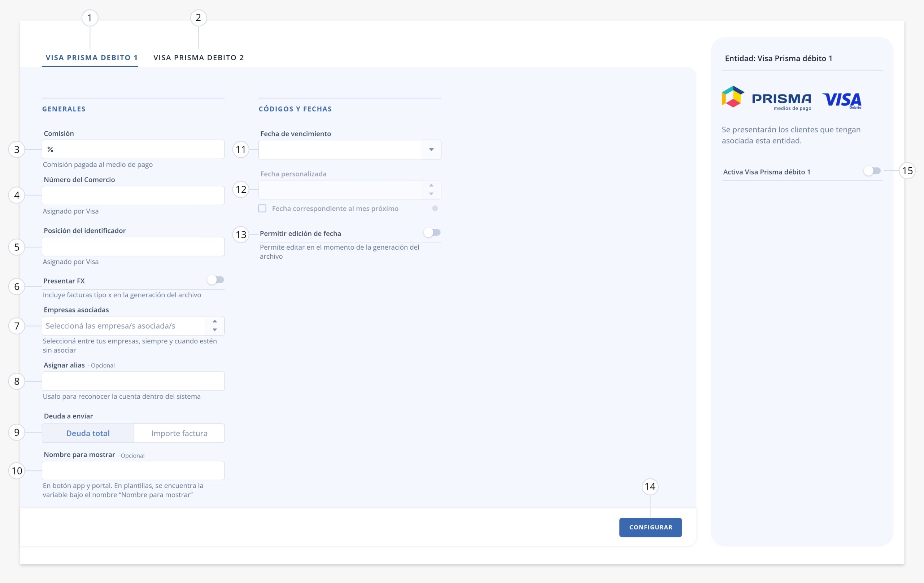Click the Asignar alias text field
Viewport: 924px width, 583px height.
[x=133, y=381]
